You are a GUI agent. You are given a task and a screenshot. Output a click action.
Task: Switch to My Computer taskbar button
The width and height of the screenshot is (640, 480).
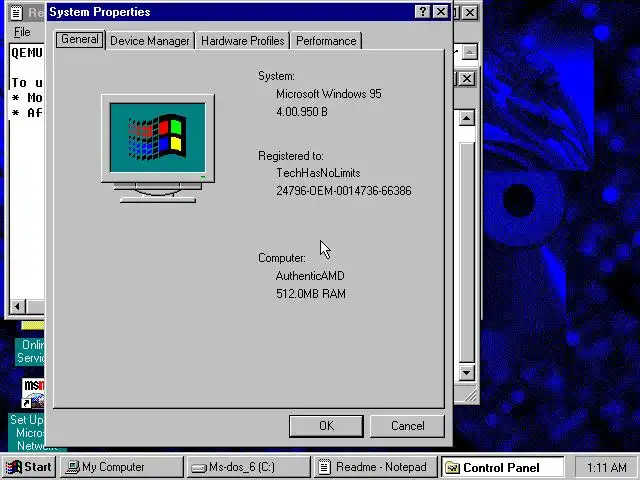coord(122,467)
